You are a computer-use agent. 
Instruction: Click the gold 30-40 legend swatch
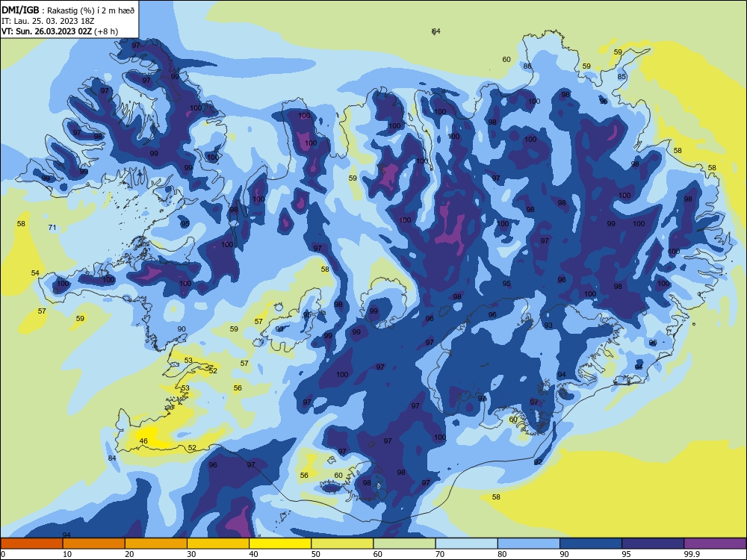(x=218, y=544)
